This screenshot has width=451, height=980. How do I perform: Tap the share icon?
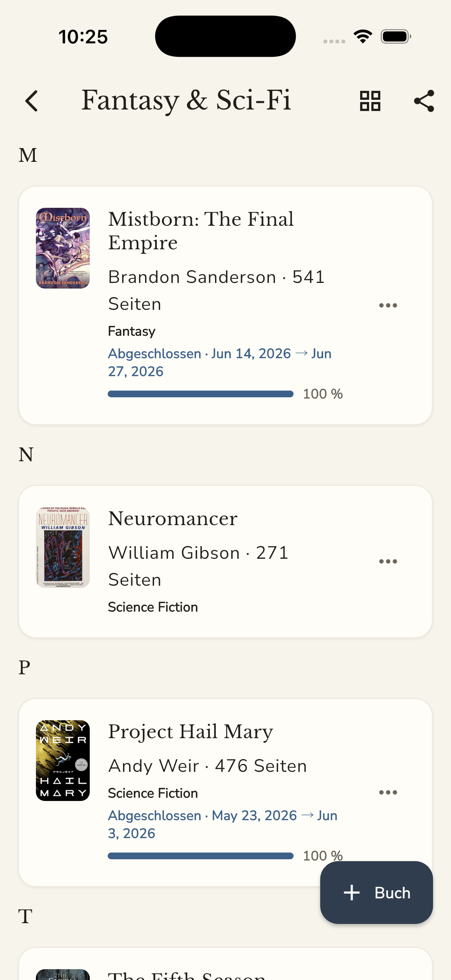point(424,101)
